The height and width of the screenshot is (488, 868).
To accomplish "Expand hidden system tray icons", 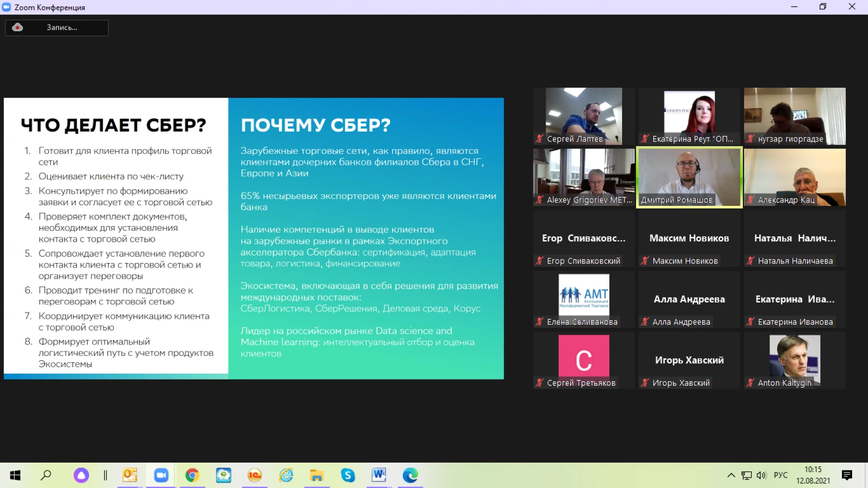I will pos(731,475).
